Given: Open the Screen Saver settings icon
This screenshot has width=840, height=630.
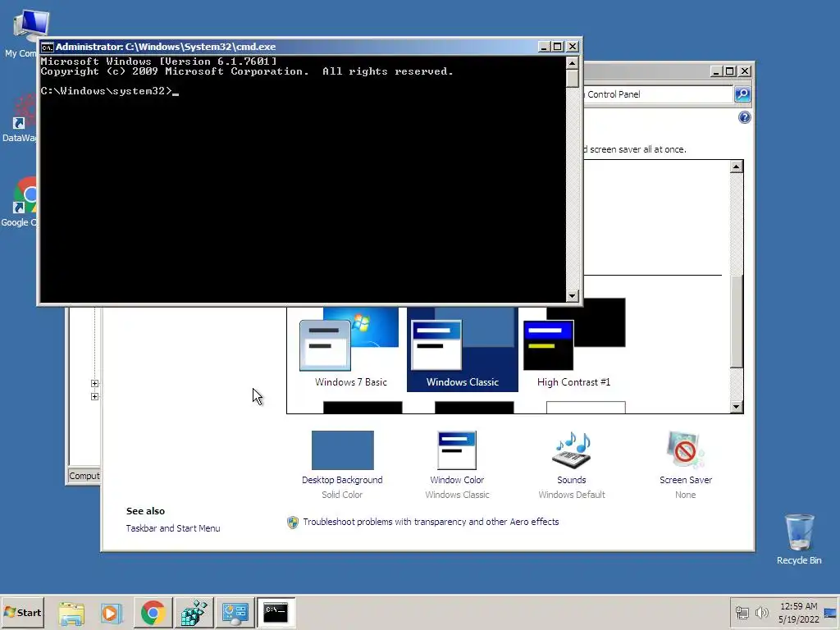Looking at the screenshot, I should coord(686,450).
